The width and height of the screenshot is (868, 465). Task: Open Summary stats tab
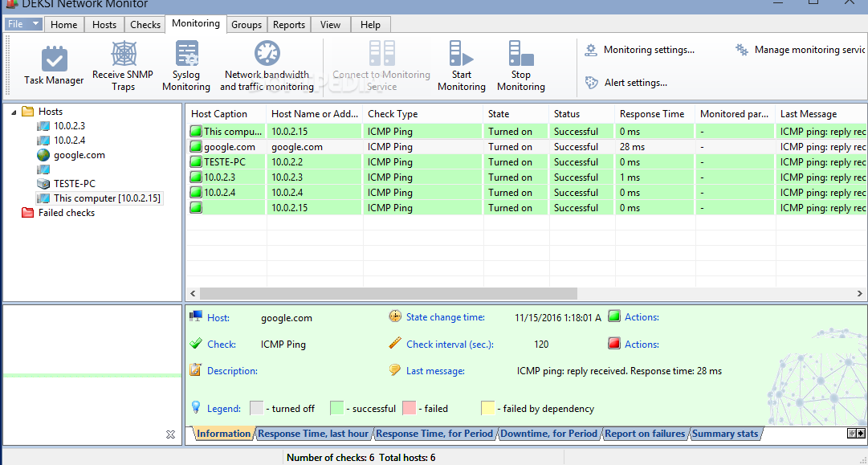click(724, 434)
